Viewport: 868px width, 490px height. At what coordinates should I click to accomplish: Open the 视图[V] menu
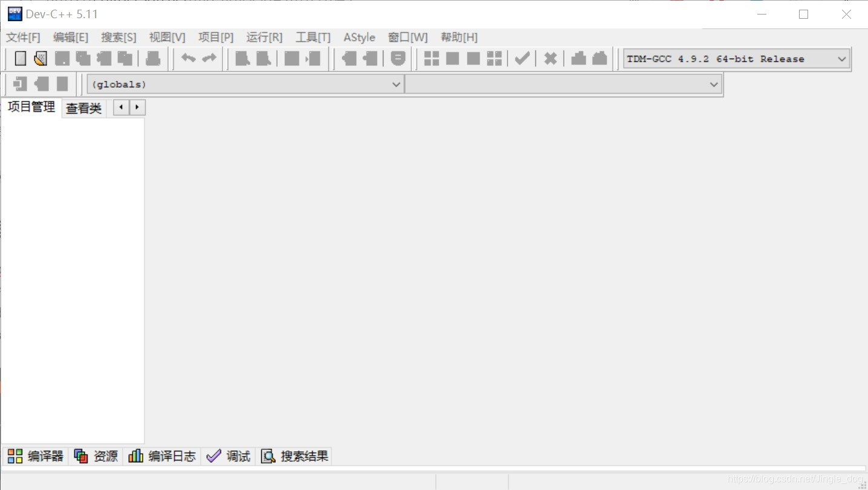168,38
